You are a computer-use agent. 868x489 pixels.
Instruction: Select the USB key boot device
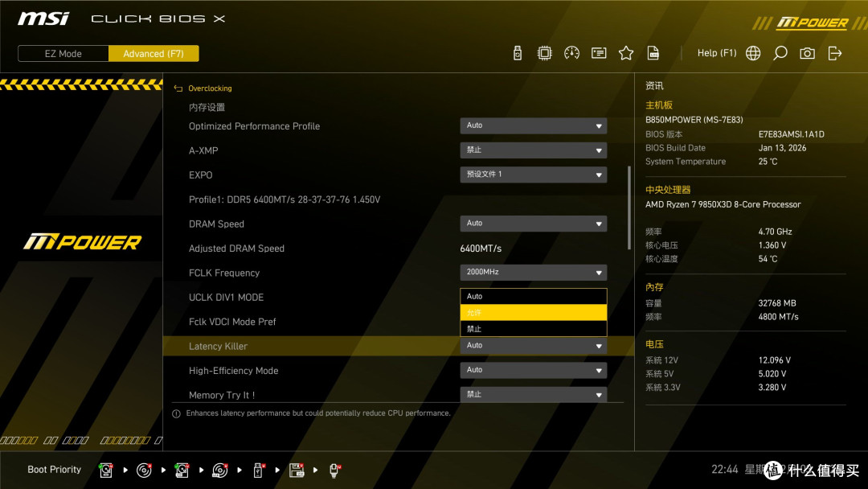coord(258,471)
